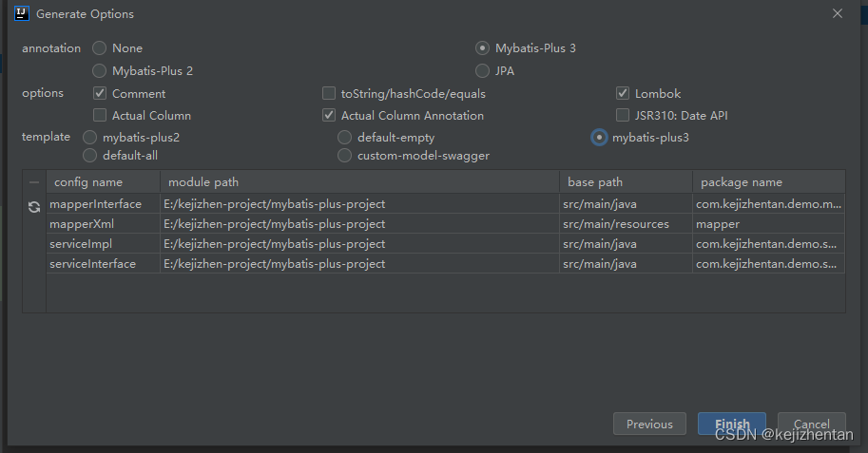Click the src/main/resources base path cell
Screen dimensions: 868x453
(627, 223)
